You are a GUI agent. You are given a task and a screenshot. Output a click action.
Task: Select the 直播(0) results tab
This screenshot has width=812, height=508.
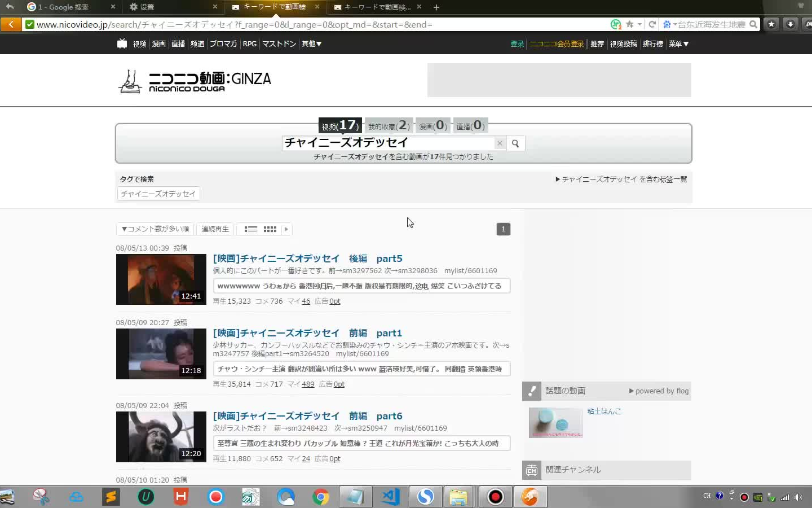(x=471, y=126)
